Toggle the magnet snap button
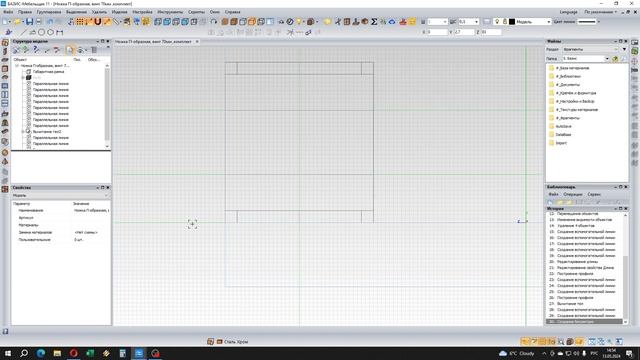This screenshot has height=360, width=640. (x=98, y=22)
